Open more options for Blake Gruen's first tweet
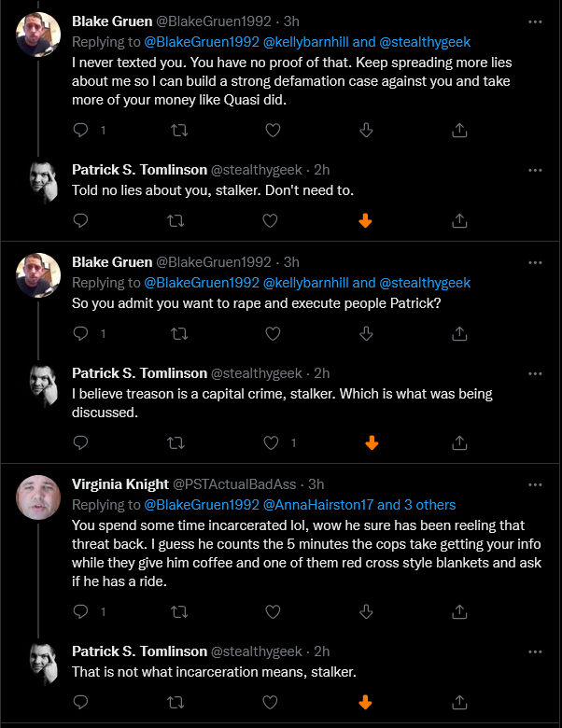 pos(535,21)
